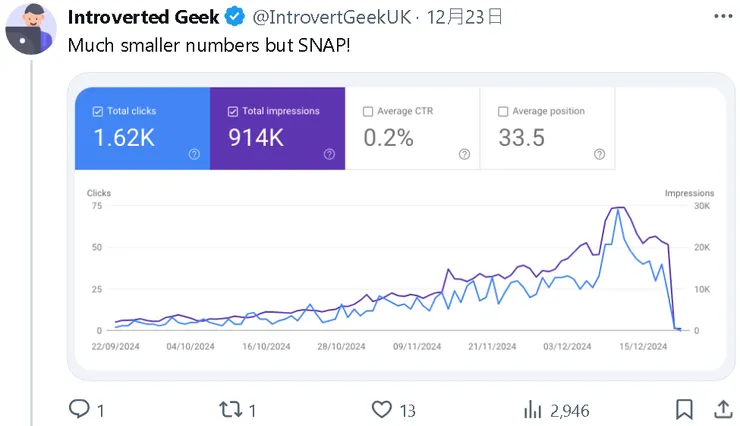Open help icon on Total impressions card

click(329, 154)
